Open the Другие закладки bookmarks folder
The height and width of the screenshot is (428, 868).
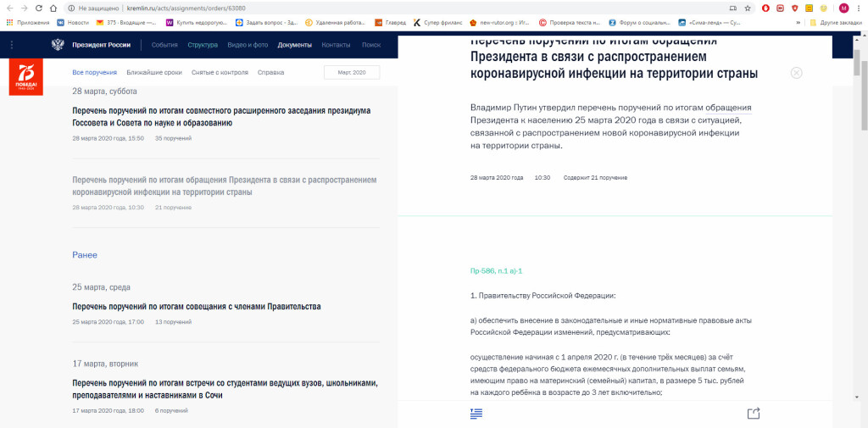836,23
